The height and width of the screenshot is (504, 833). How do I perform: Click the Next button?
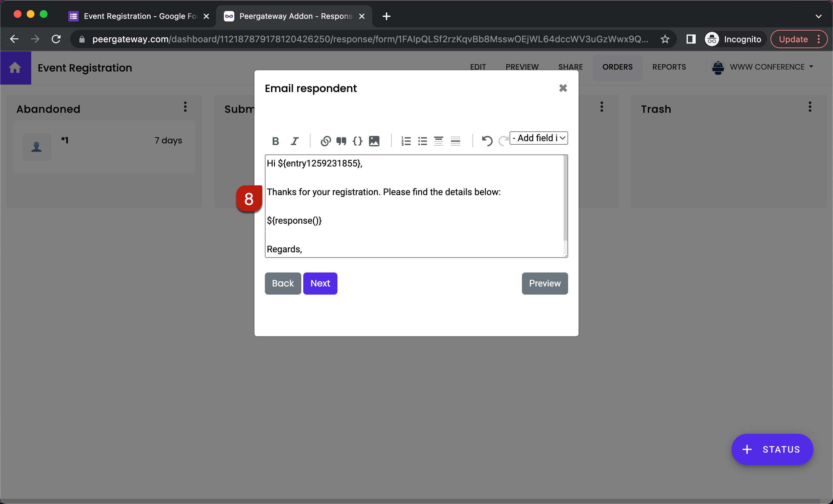tap(320, 283)
